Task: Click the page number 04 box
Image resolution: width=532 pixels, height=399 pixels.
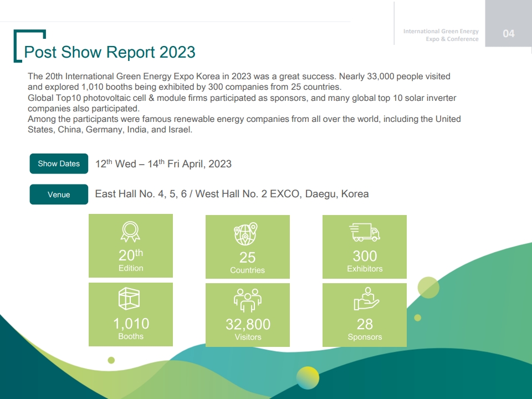Action: pyautogui.click(x=508, y=34)
